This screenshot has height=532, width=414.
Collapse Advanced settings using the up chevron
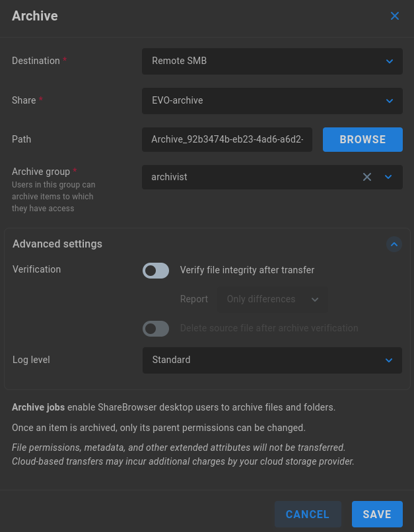click(x=394, y=244)
